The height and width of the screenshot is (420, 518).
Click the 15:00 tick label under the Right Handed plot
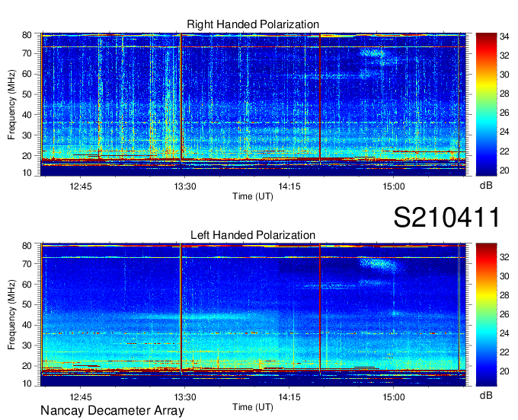click(x=394, y=186)
